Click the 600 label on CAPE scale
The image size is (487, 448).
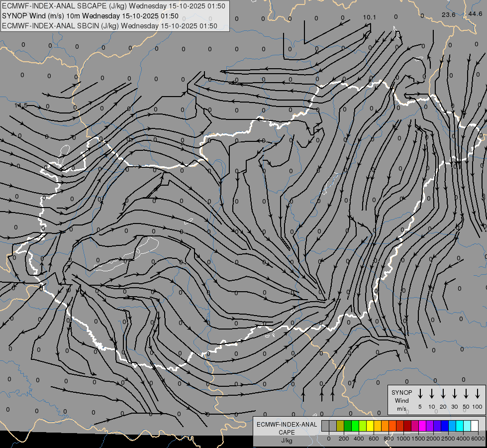(374, 439)
